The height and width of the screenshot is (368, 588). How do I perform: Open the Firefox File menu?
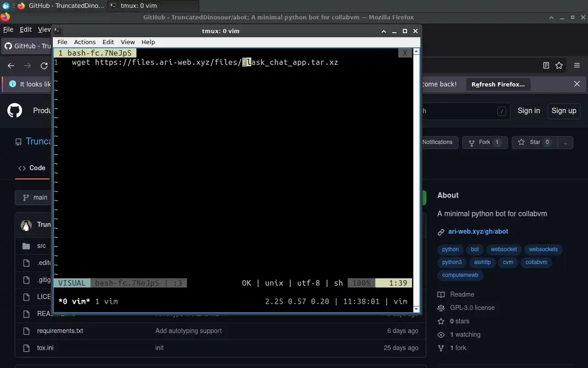(8, 29)
